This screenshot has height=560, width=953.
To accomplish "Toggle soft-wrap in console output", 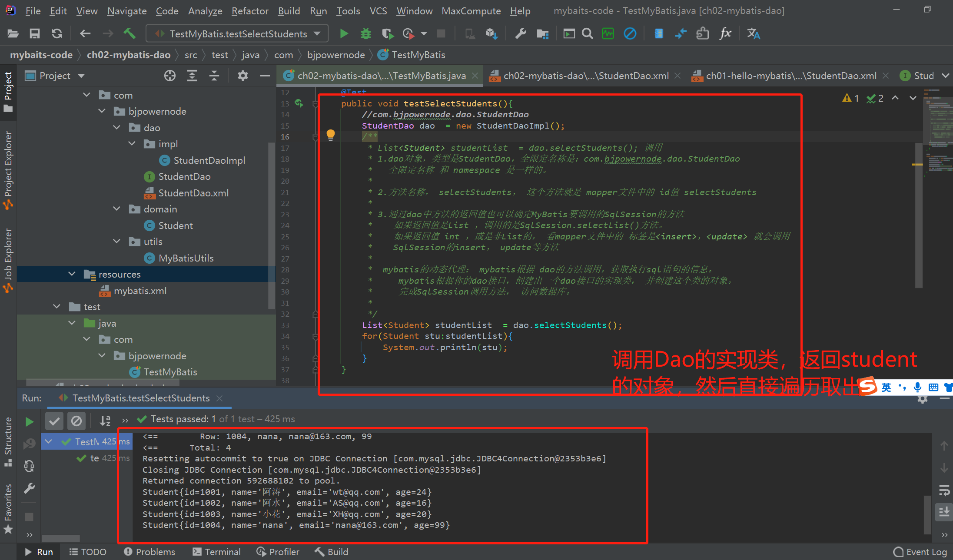I will click(x=944, y=490).
